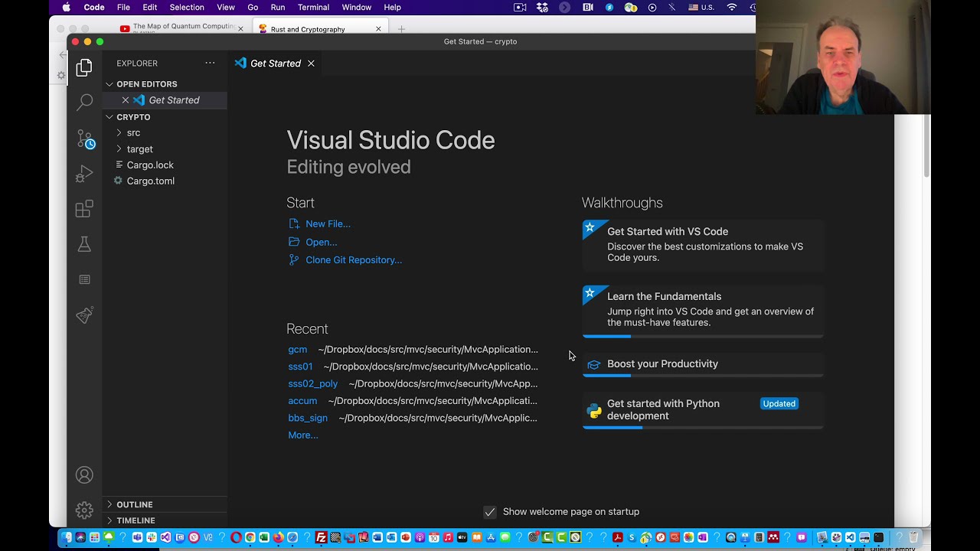Close the Get Started editor tab

[x=311, y=64]
